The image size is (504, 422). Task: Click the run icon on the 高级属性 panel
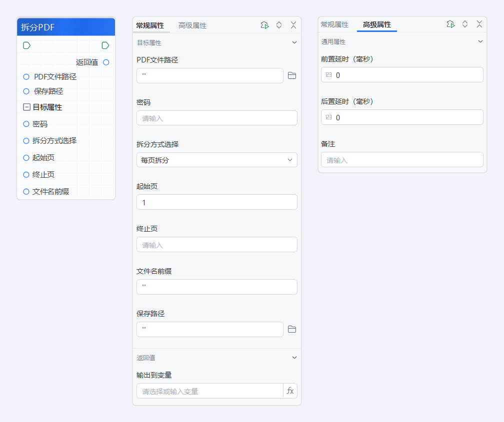450,23
